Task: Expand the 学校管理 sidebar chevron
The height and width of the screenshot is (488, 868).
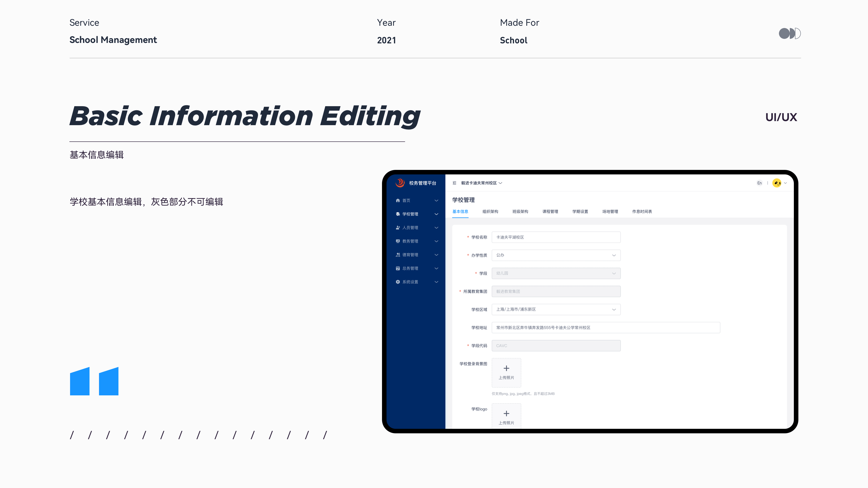Action: [x=436, y=214]
